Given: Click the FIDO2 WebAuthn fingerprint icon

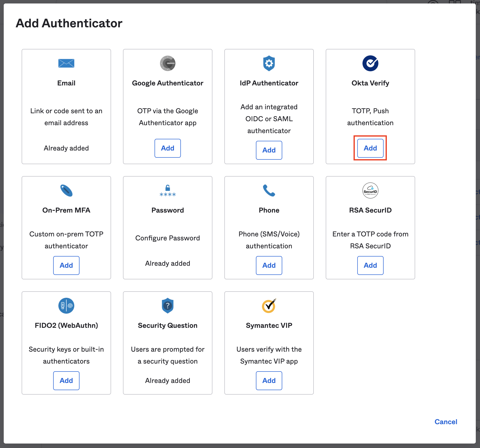Looking at the screenshot, I should [x=66, y=306].
